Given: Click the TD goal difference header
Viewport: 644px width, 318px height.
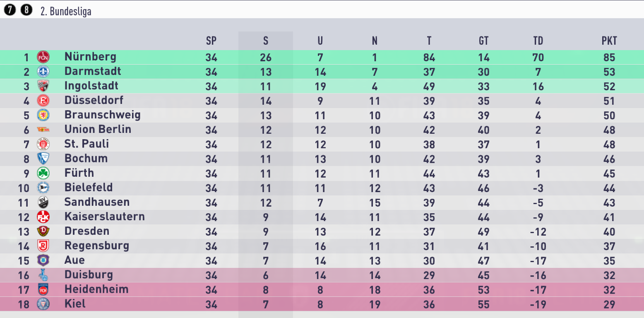Looking at the screenshot, I should point(538,41).
